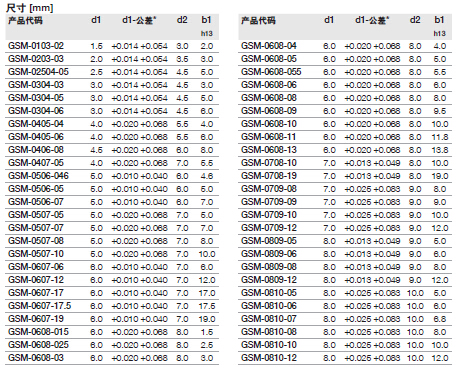Select the GSM-0506-046 product code
Viewport: 459px width, 370px height.
(x=38, y=176)
